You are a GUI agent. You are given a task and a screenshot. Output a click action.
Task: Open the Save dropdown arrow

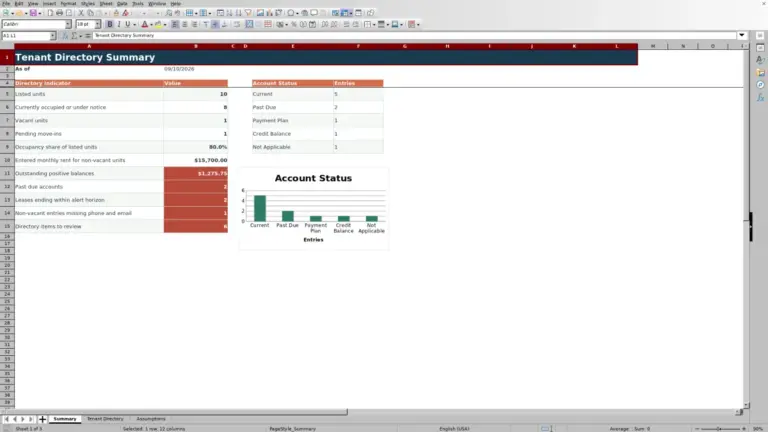(40, 13)
